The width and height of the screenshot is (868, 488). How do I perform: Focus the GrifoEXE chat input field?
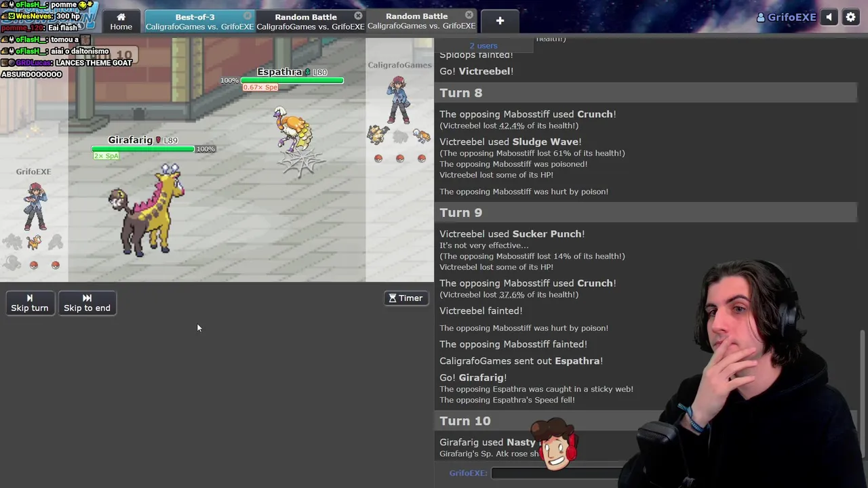tap(556, 473)
